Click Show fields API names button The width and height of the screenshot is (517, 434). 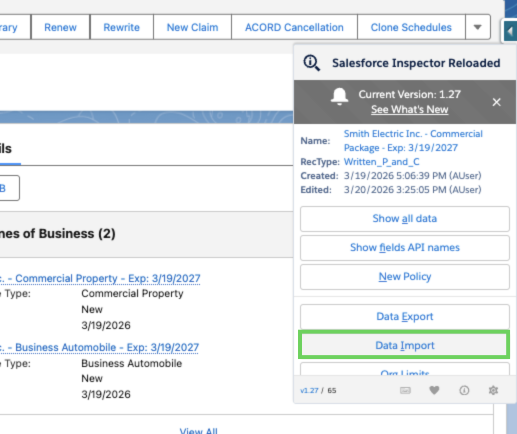click(405, 248)
